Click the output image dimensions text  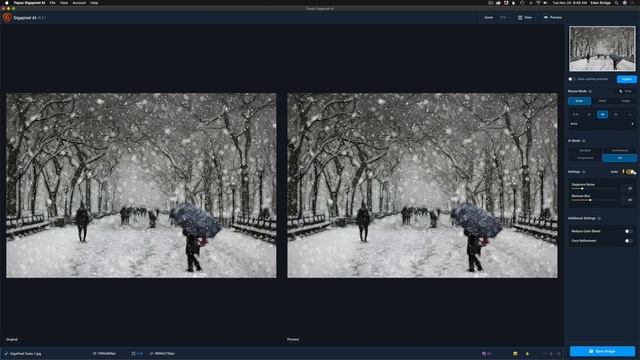[164, 353]
